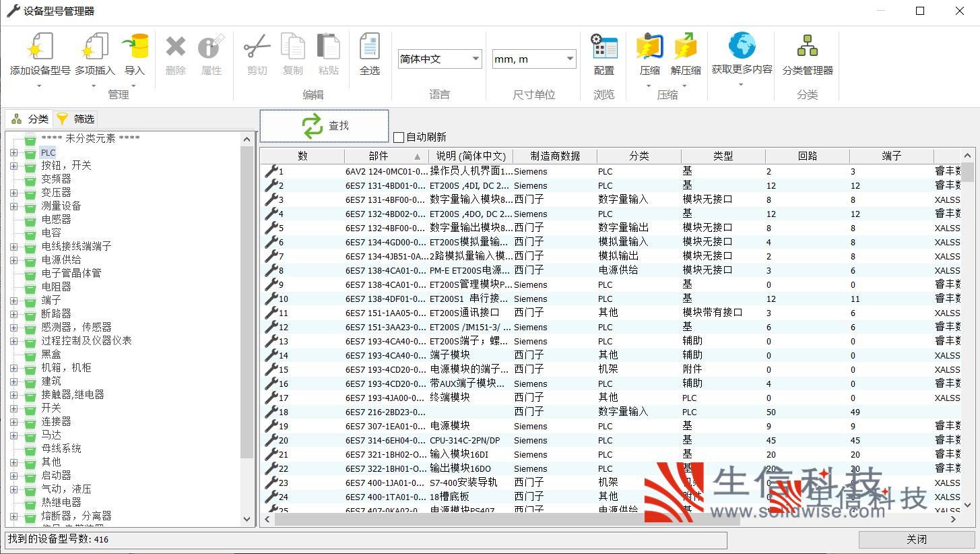
Task: Click the 剪切 scissors icon
Action: pyautogui.click(x=257, y=47)
